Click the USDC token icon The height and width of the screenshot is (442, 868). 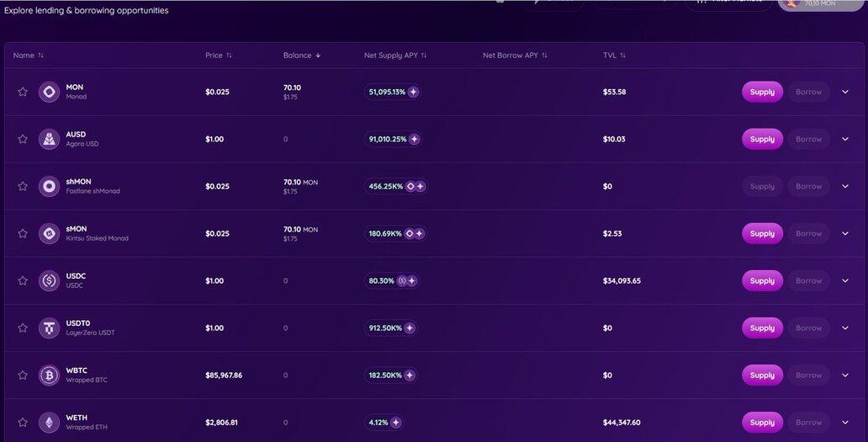(x=49, y=280)
